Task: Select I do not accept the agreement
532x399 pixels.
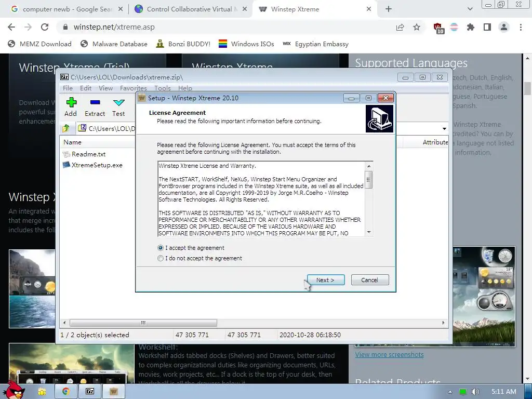Action: 199,258
